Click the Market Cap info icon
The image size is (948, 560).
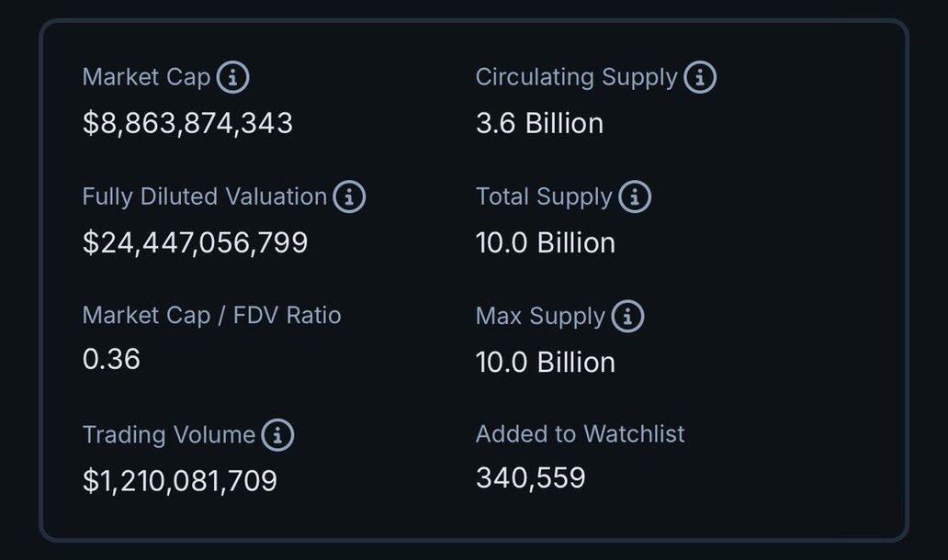tap(232, 78)
